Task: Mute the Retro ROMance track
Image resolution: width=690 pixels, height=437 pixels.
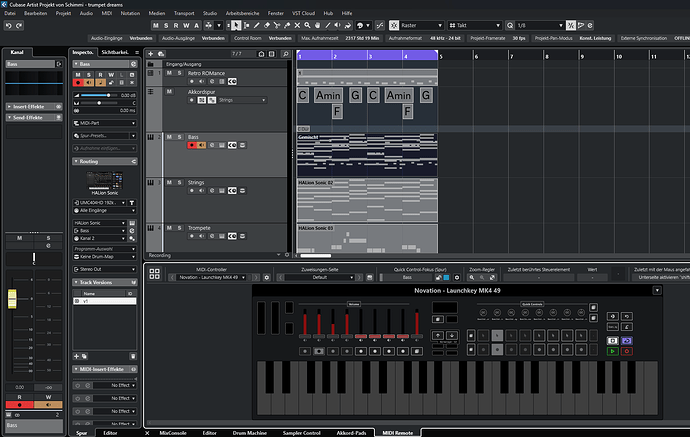Action: (x=168, y=73)
